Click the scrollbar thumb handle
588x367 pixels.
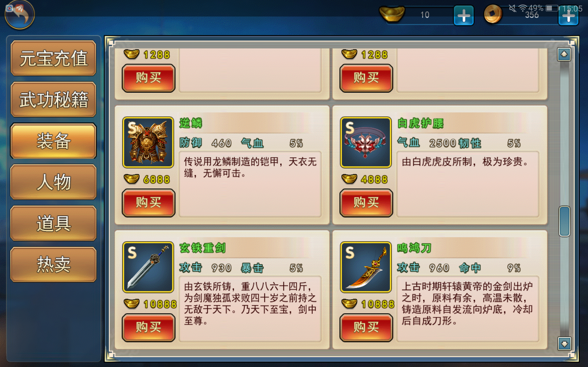tap(564, 221)
